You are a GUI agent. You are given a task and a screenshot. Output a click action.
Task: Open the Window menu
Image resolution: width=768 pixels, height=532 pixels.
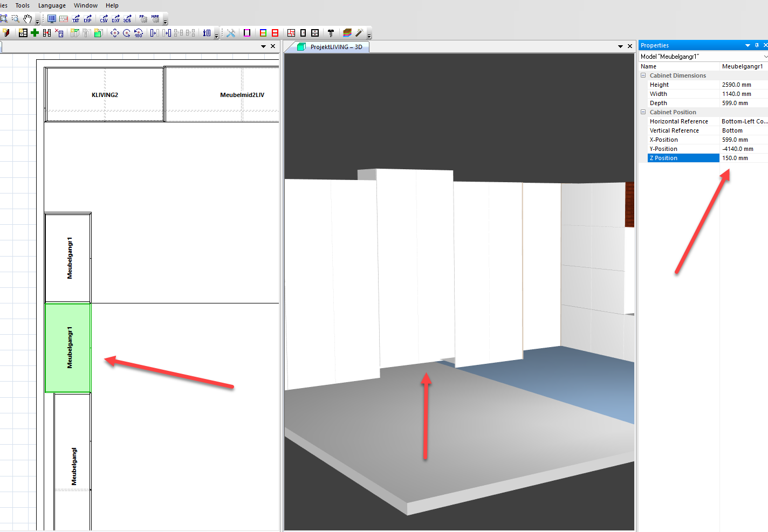click(85, 5)
